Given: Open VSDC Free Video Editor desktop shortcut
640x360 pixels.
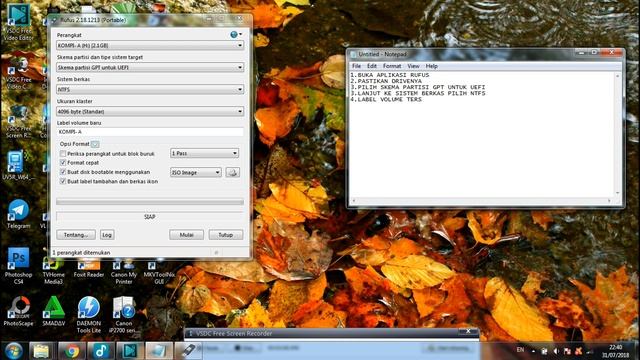Looking at the screenshot, I should (18, 22).
